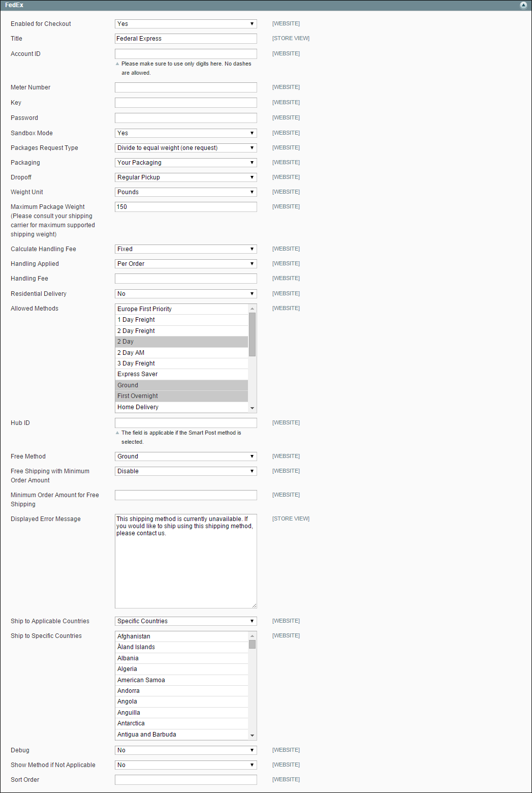Screen dimensions: 532x793
Task: Click Displayed Error Message textarea
Action: click(x=186, y=561)
